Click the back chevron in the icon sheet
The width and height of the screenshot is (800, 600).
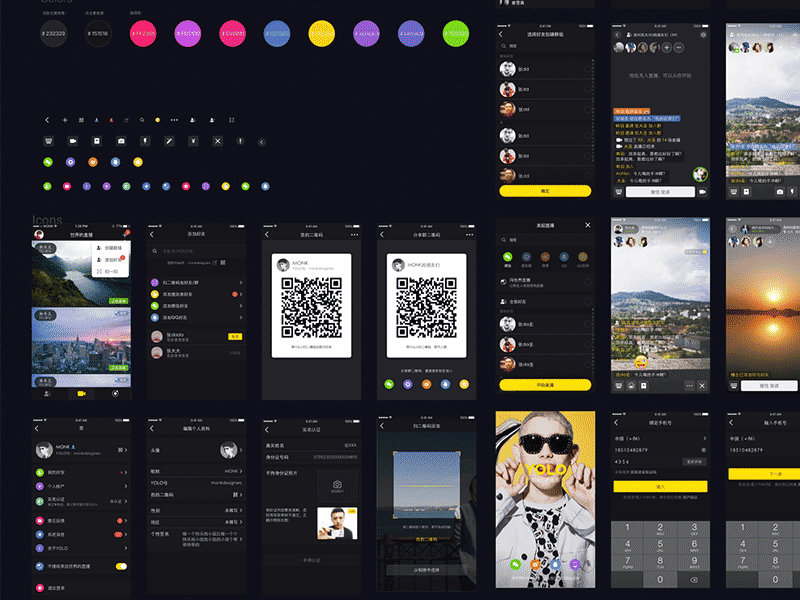(47, 120)
